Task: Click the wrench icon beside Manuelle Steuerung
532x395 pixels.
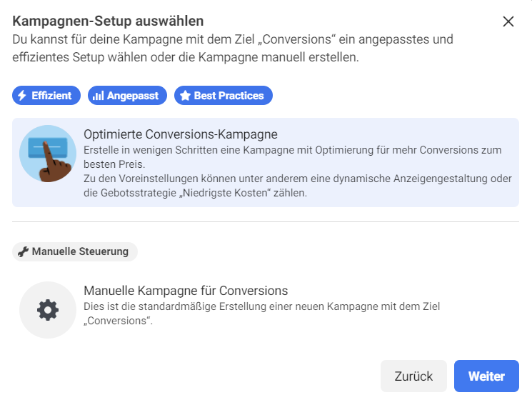Action: pyautogui.click(x=23, y=251)
